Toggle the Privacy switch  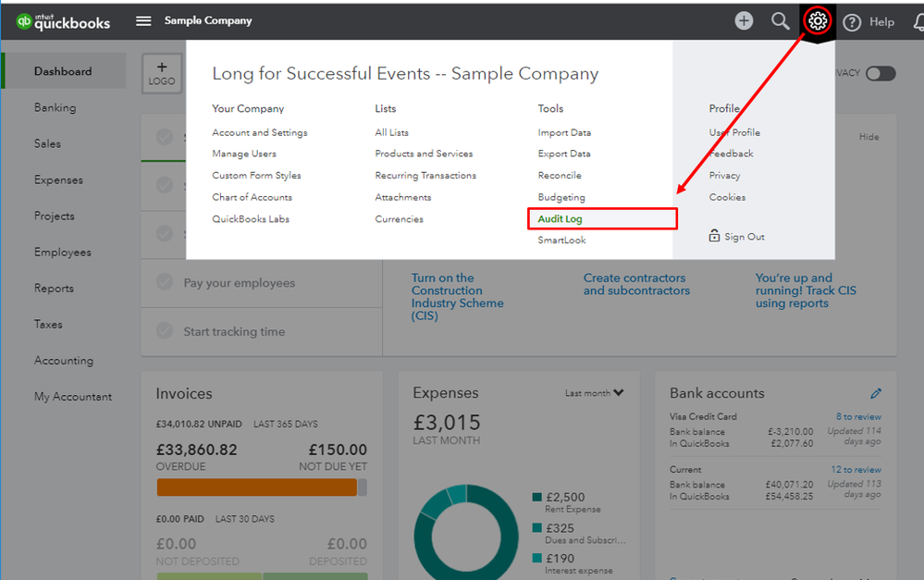coord(881,74)
